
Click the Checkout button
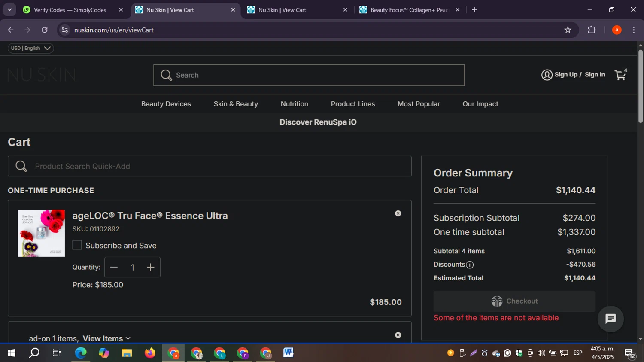[514, 301]
